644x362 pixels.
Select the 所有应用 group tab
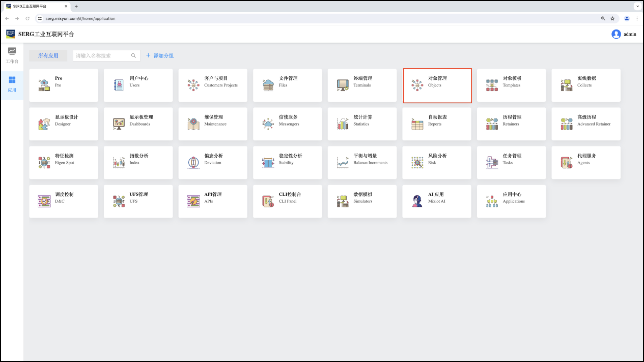tap(48, 56)
